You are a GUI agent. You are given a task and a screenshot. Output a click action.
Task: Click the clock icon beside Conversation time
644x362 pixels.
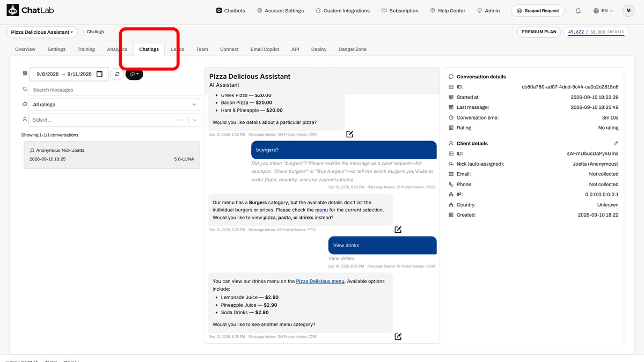(451, 117)
